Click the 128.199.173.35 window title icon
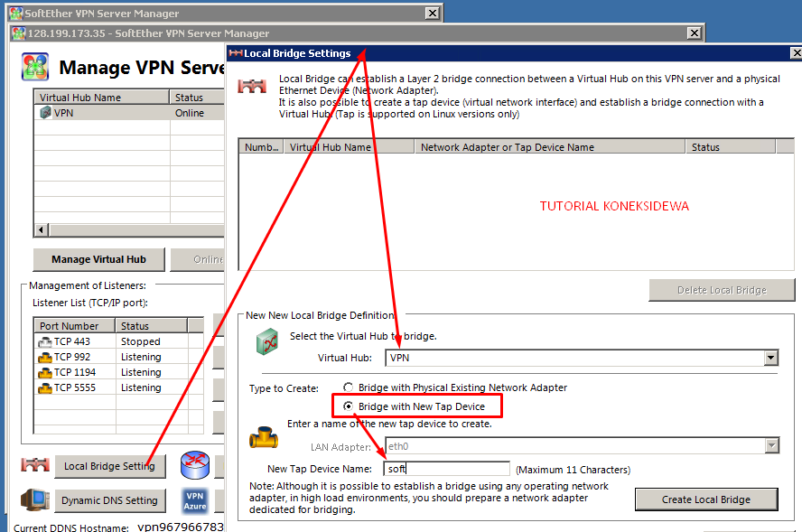The height and width of the screenshot is (532, 802). 19,33
